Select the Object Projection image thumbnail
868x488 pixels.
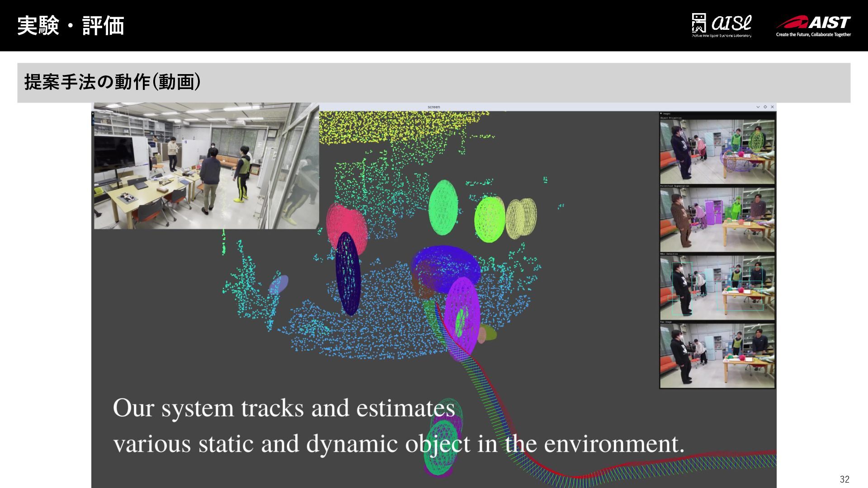[717, 151]
